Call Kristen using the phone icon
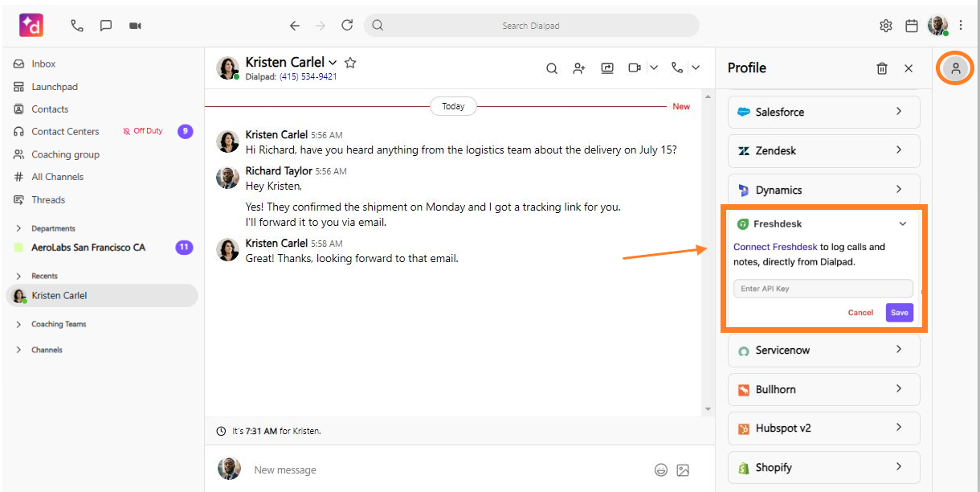 pyautogui.click(x=677, y=68)
